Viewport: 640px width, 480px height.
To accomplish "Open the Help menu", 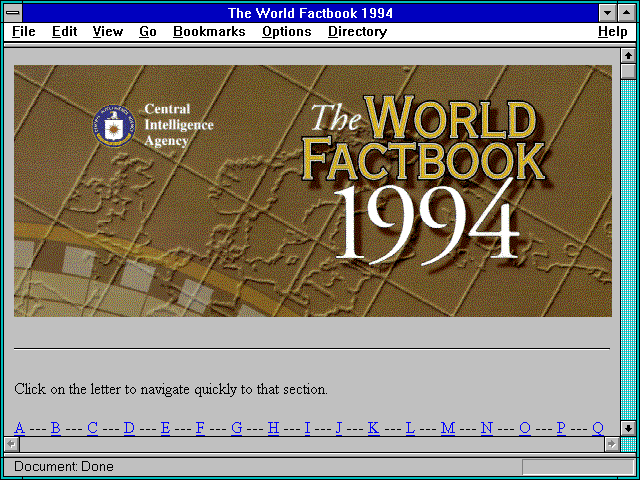I will (613, 32).
